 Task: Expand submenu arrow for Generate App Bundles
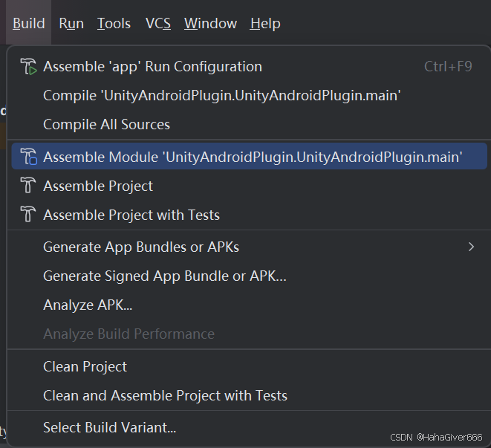point(471,247)
